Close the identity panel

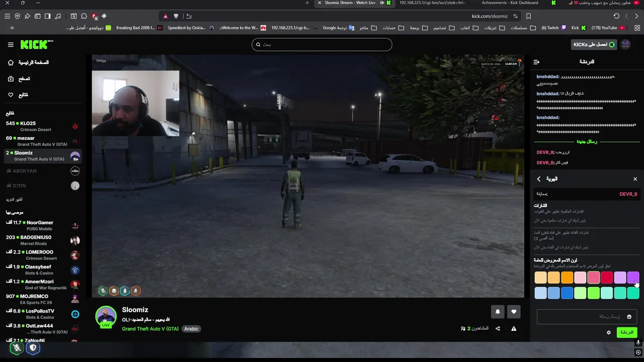point(635,179)
